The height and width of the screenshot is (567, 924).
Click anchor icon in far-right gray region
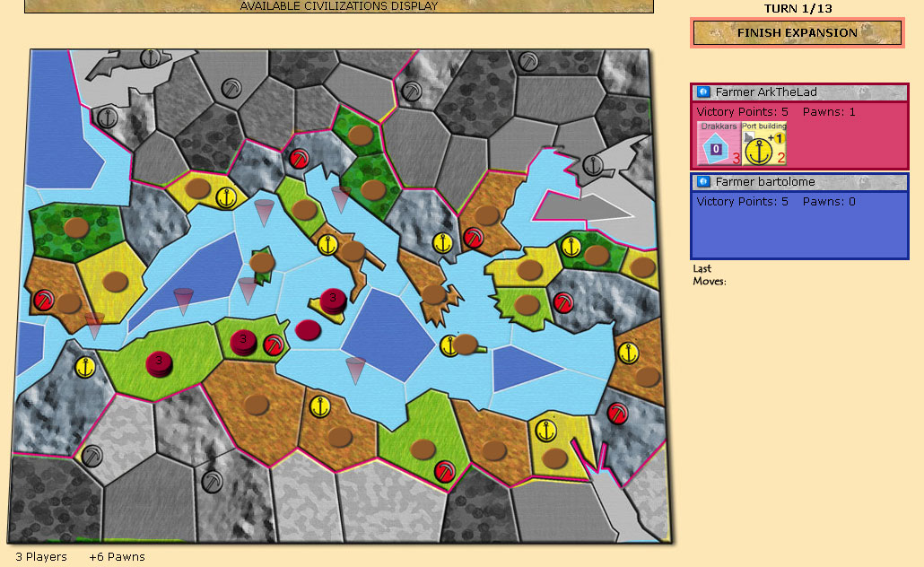tap(591, 164)
